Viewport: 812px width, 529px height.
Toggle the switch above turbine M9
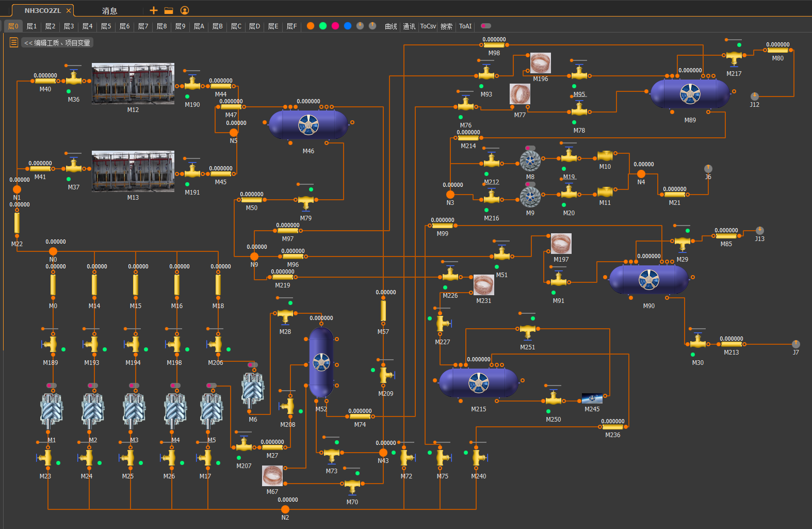530,184
